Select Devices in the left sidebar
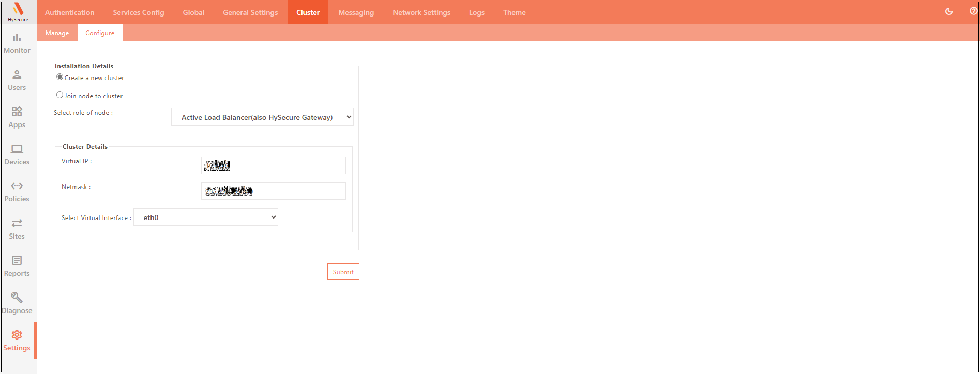This screenshot has height=374, width=980. (17, 154)
